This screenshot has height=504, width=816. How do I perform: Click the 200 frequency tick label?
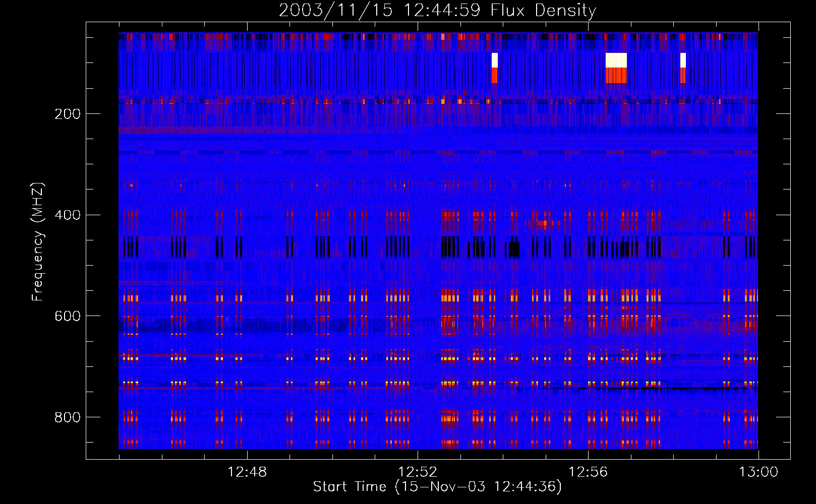click(68, 114)
